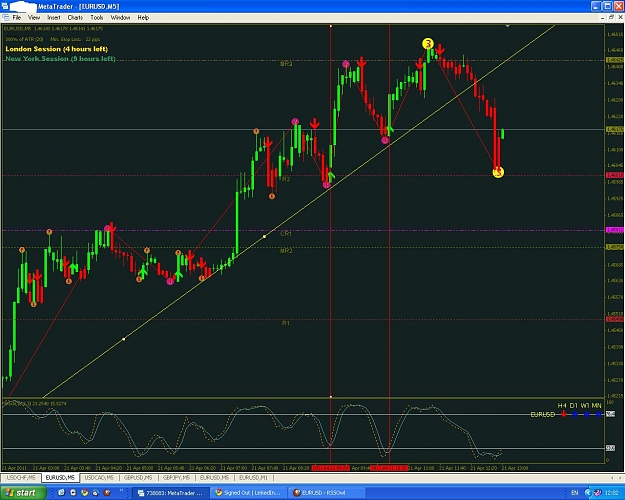Select the yellow circle marker at the latest swing low

coord(498,172)
